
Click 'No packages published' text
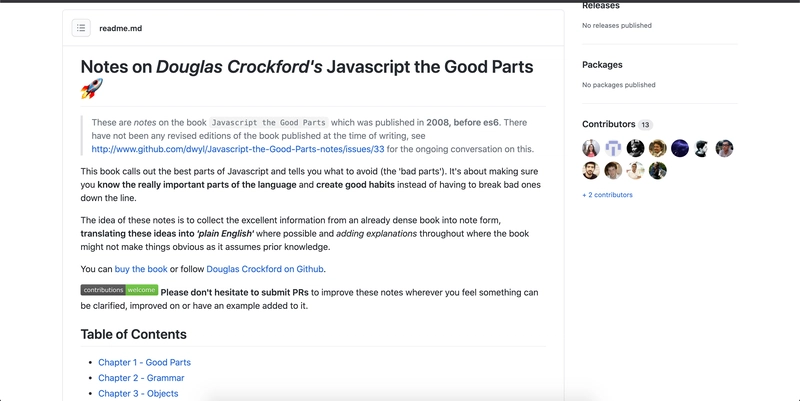pyautogui.click(x=618, y=85)
